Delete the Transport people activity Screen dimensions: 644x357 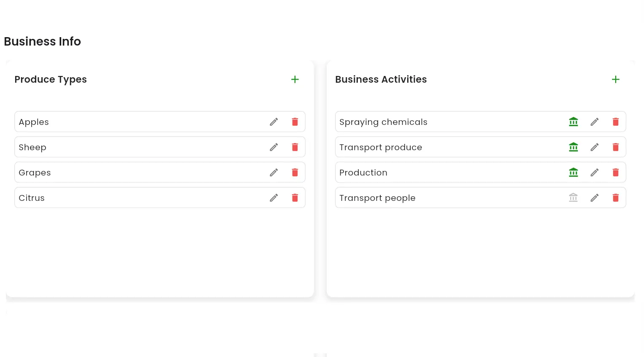coord(616,198)
